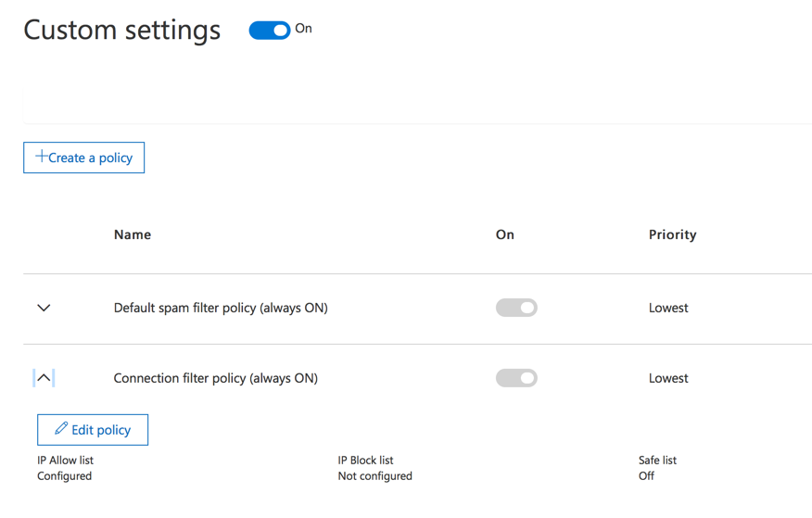Click the Safe list label

658,460
